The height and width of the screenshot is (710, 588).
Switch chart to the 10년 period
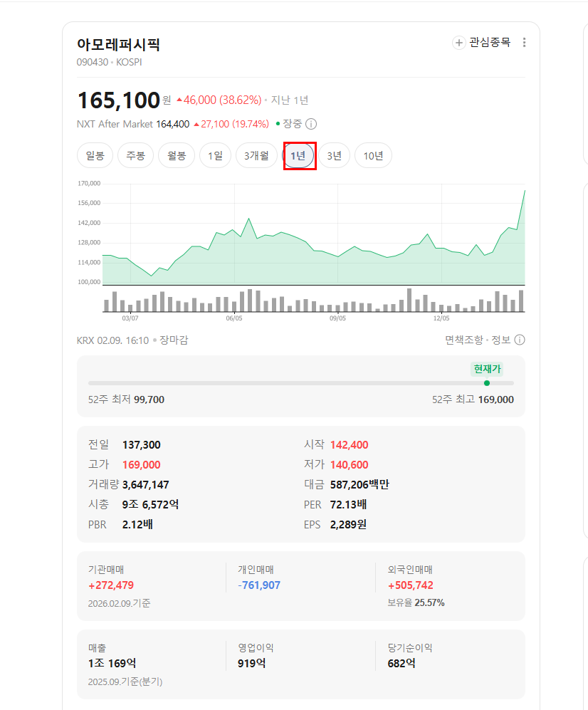[x=373, y=156]
